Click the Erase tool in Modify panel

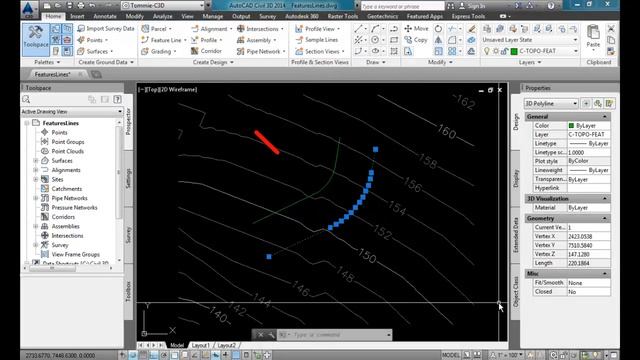(x=471, y=29)
